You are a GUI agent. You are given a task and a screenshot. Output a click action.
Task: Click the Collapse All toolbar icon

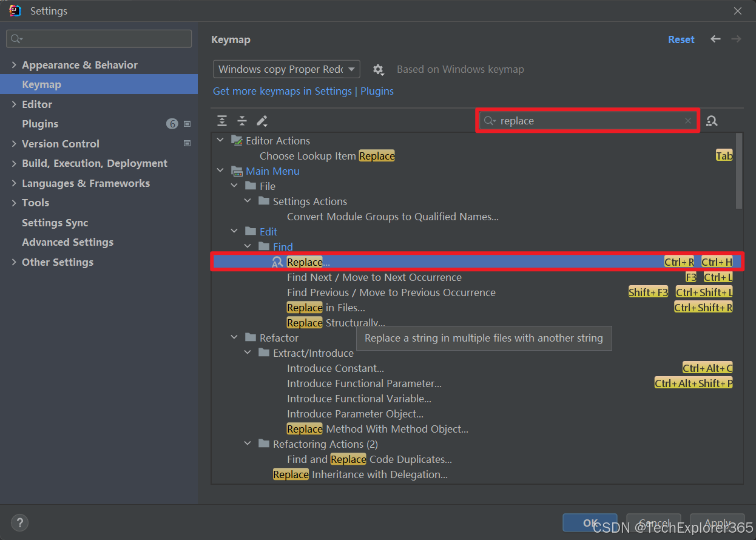click(x=242, y=121)
